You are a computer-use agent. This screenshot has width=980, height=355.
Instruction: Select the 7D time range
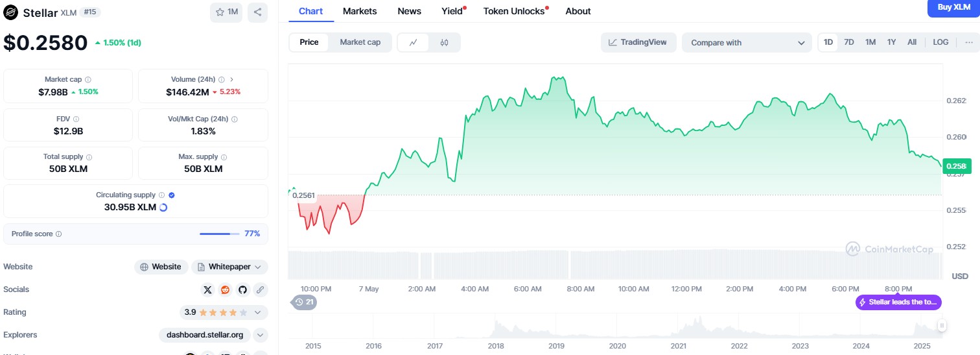click(848, 42)
